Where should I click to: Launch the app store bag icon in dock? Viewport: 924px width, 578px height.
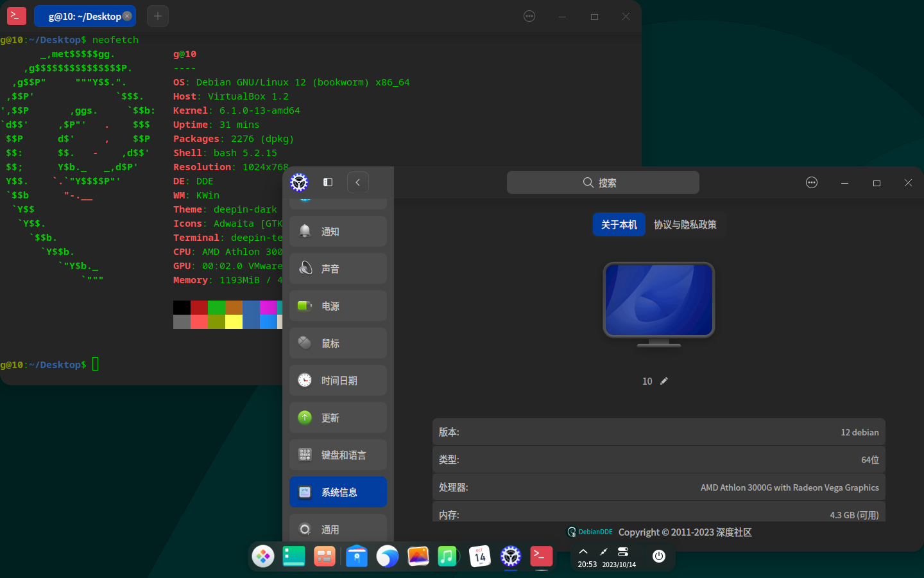356,556
